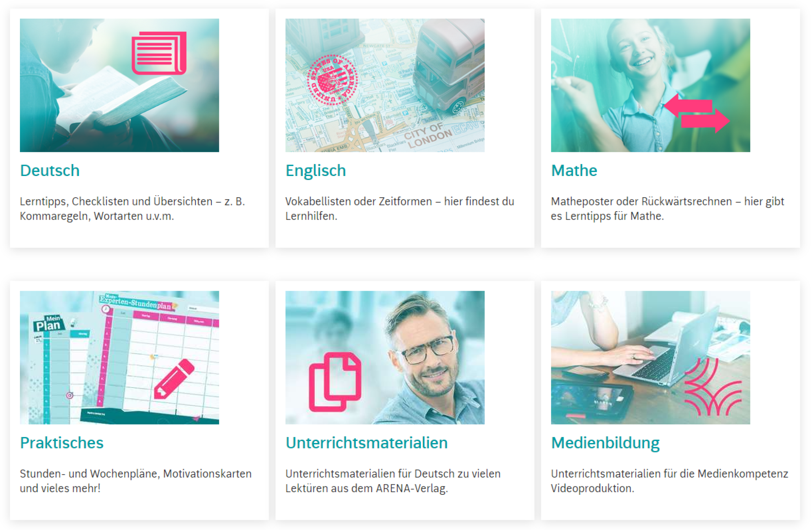Click the pink web pattern icon near the laptop
Screen dimensions: 812x530
point(713,388)
